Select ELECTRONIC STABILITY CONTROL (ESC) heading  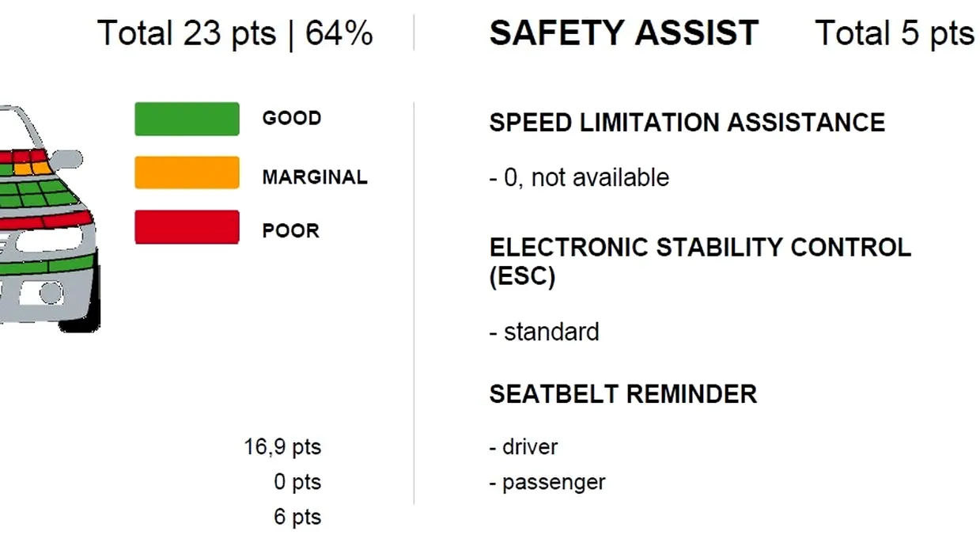[x=700, y=262]
